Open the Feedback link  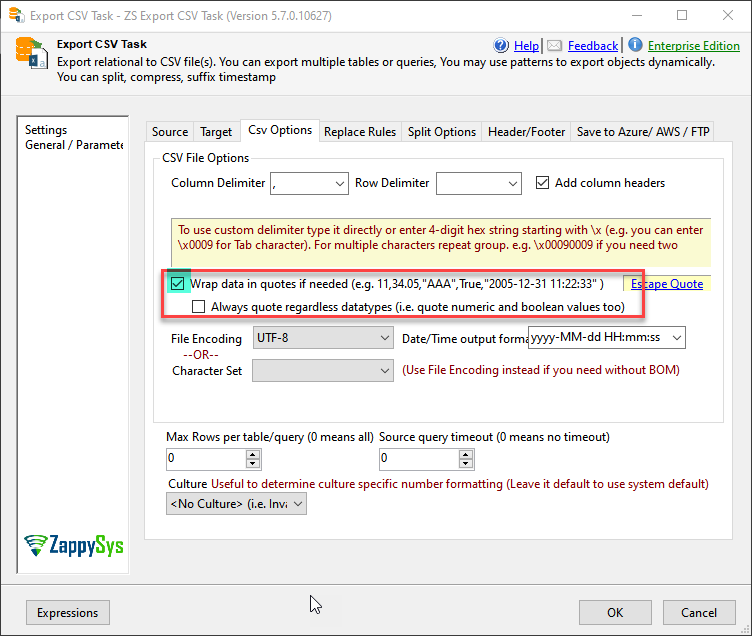coord(593,46)
